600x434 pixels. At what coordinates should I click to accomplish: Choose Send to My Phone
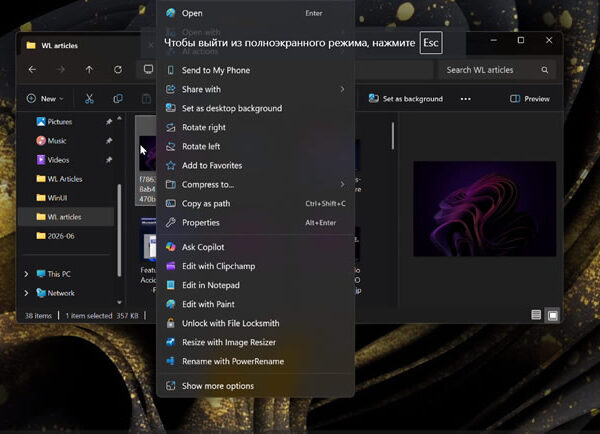[255, 70]
